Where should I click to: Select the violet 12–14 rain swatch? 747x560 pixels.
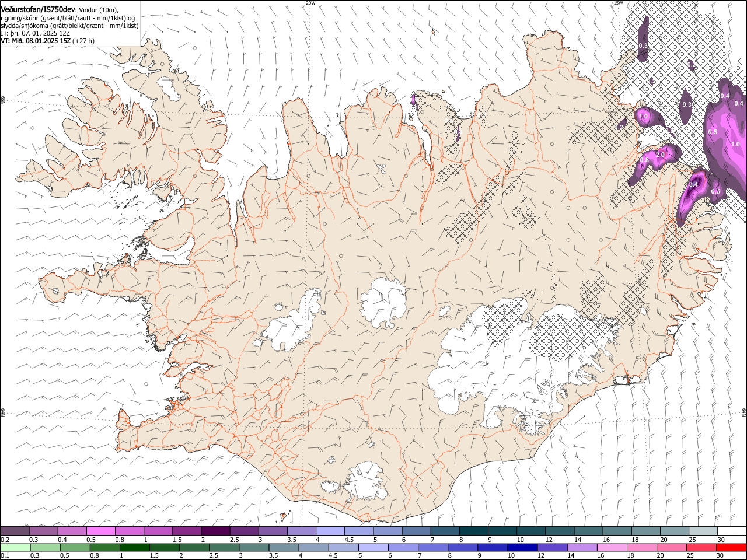[x=552, y=547]
